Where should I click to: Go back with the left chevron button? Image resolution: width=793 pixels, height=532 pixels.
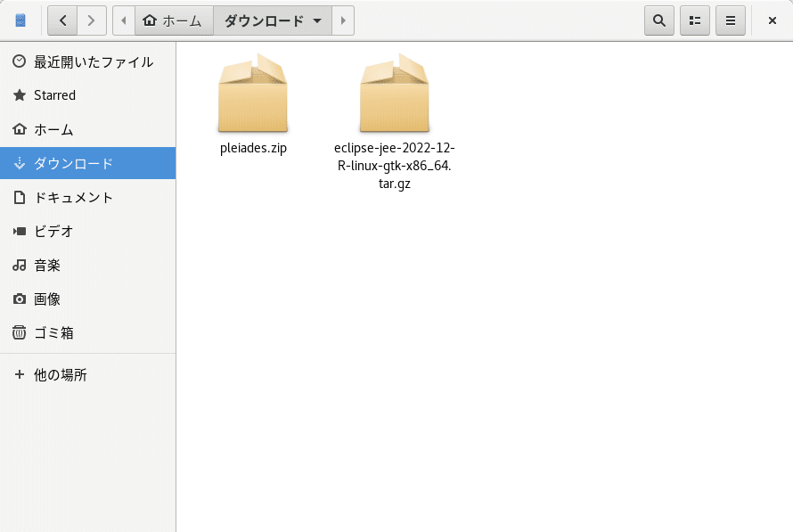(62, 20)
